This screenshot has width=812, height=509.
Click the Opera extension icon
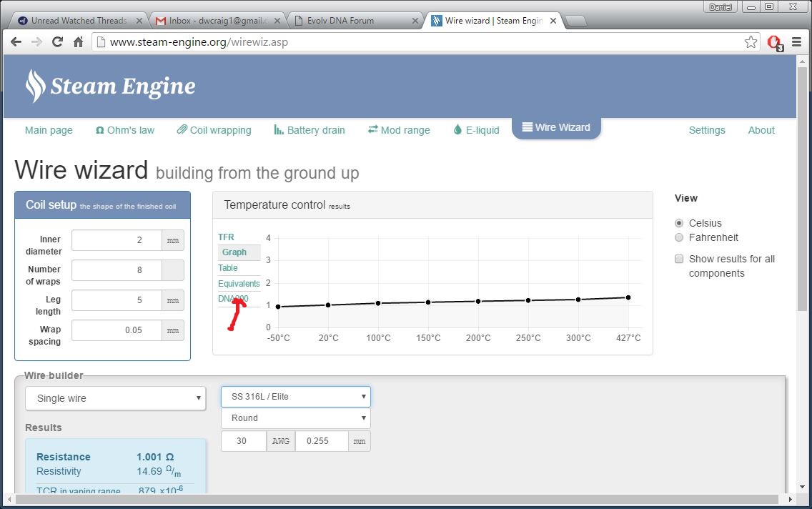coord(774,43)
